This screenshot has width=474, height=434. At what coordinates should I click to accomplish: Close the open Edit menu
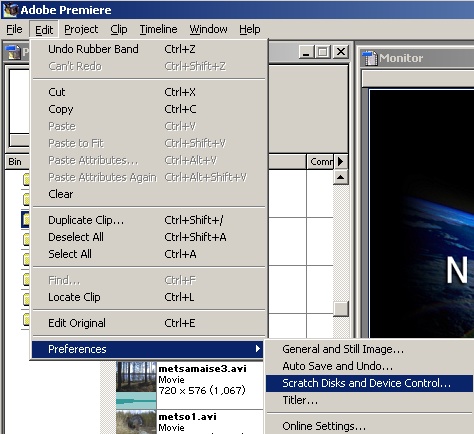point(44,29)
